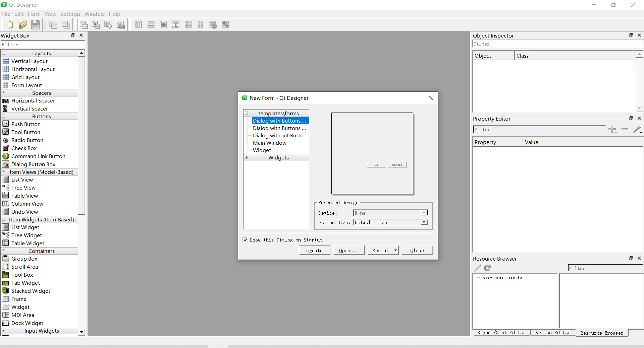The width and height of the screenshot is (644, 348).
Task: Click the Resource Browser filter field
Action: (x=605, y=268)
